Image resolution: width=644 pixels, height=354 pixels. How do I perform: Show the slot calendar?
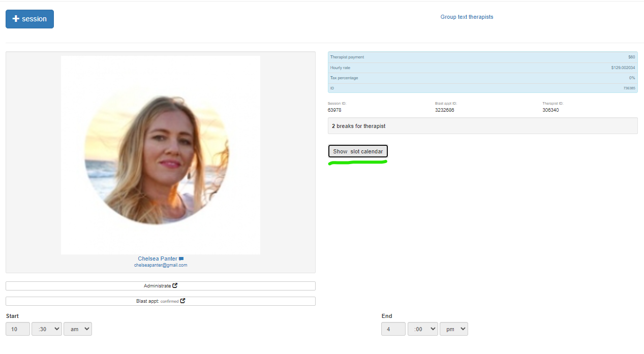point(358,151)
